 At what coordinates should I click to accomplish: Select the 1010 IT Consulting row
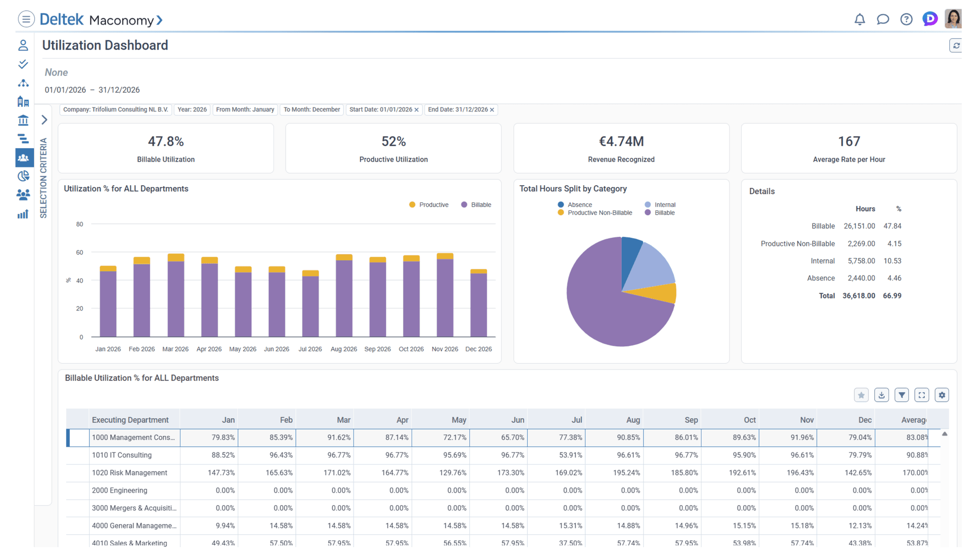pos(122,455)
